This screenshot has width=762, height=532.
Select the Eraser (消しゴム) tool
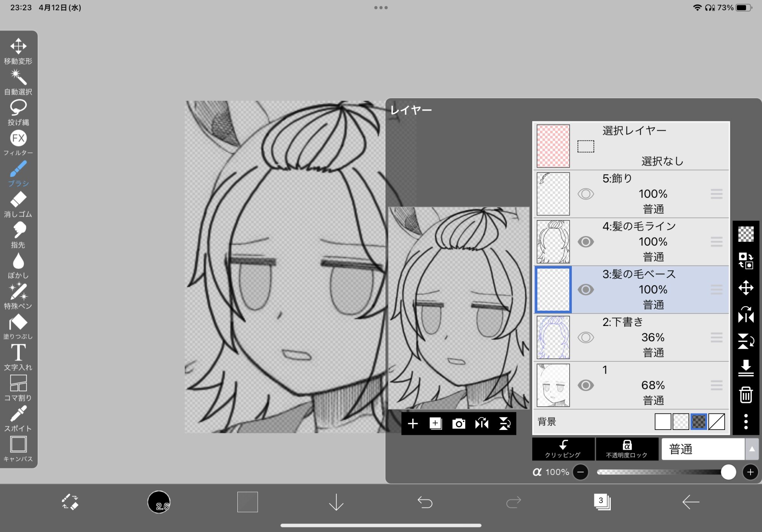pos(18,204)
